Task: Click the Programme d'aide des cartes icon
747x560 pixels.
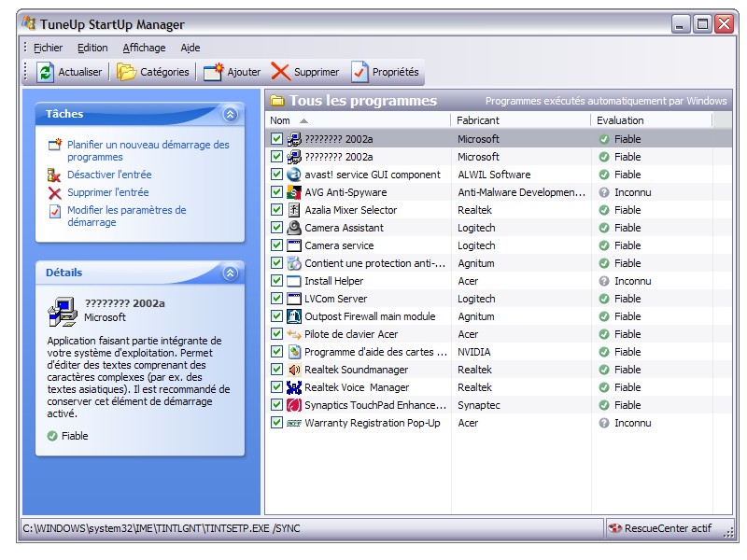Action: (294, 352)
